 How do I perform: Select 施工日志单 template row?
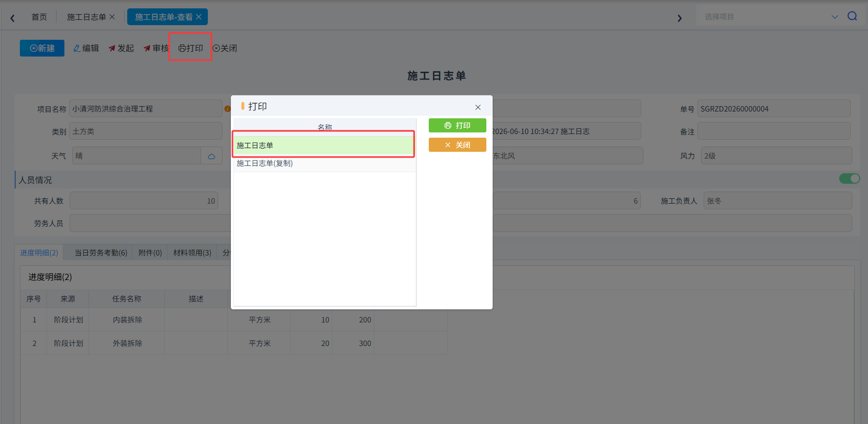(x=325, y=146)
